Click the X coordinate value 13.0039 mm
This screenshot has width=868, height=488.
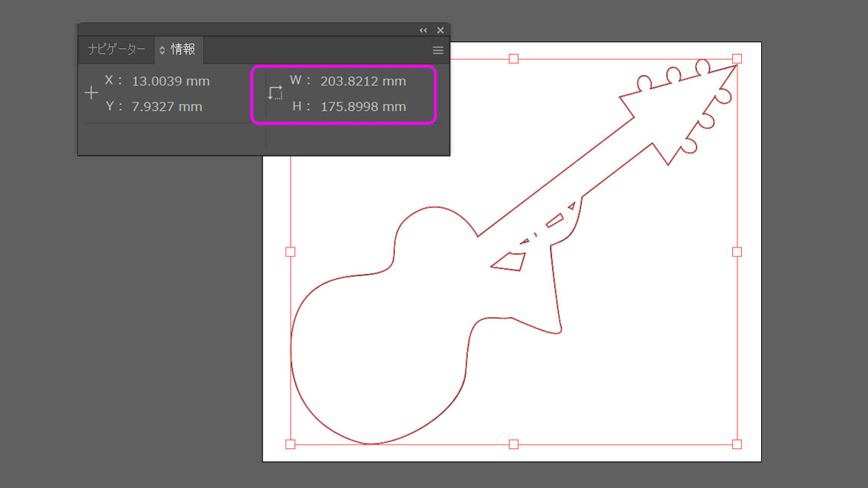coord(170,81)
